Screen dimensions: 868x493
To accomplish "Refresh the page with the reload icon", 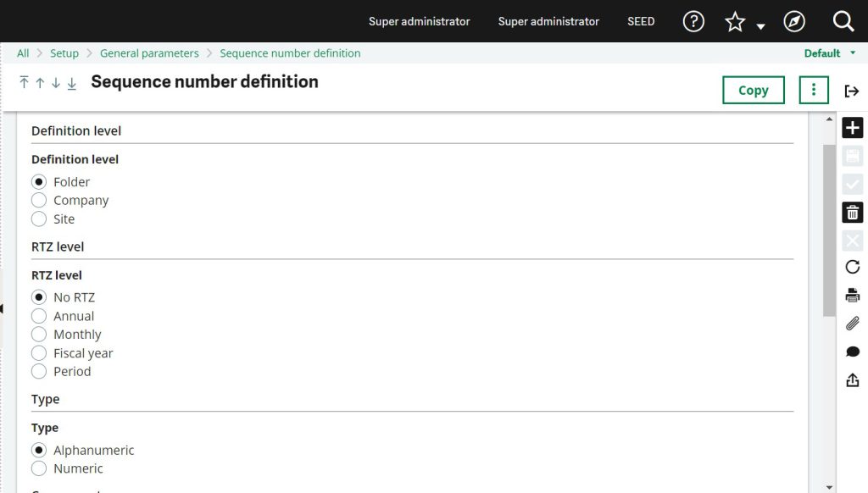I will [852, 267].
